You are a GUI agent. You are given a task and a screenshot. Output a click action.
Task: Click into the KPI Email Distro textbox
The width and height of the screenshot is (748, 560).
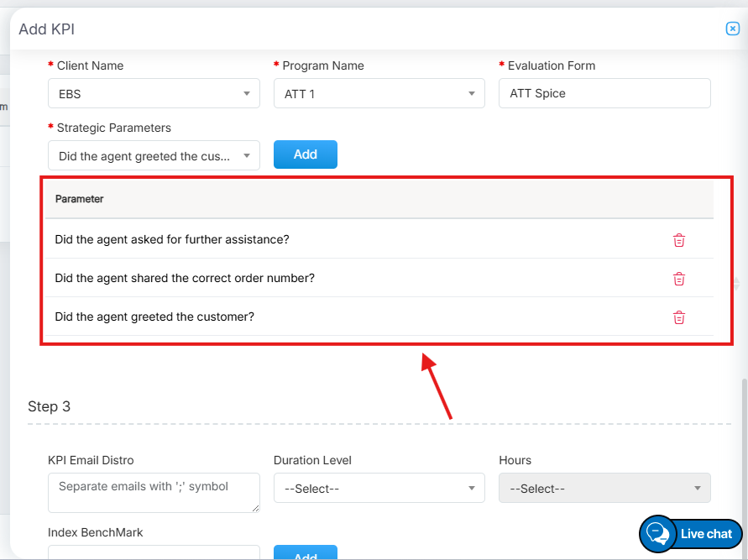(154, 493)
